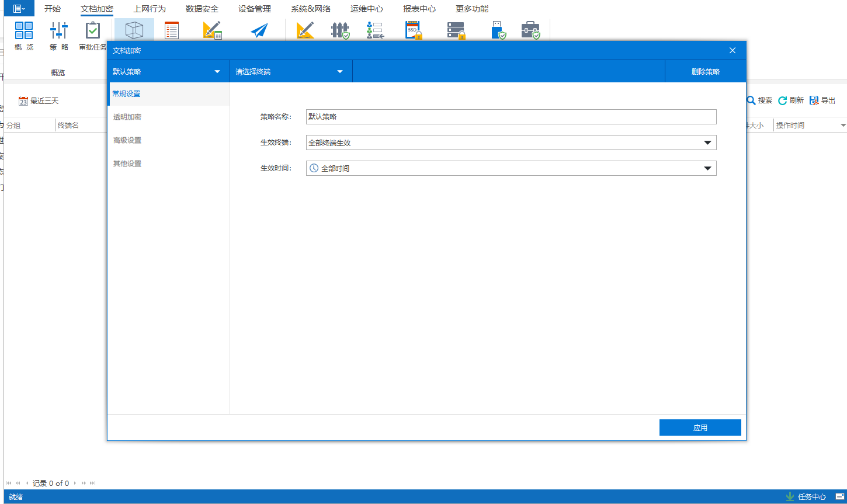Image resolution: width=847 pixels, height=504 pixels.
Task: Click the 策略名称 text field
Action: (511, 117)
